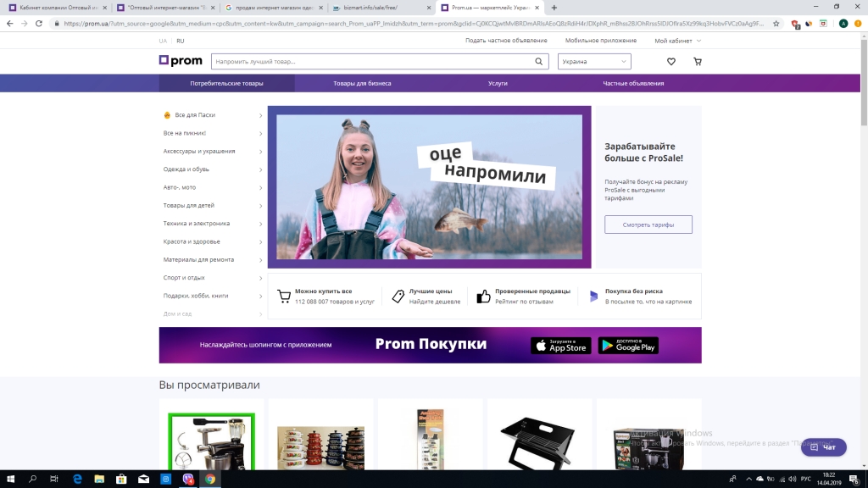Open Viber from taskbar
The width and height of the screenshot is (868, 488).
[x=187, y=480]
